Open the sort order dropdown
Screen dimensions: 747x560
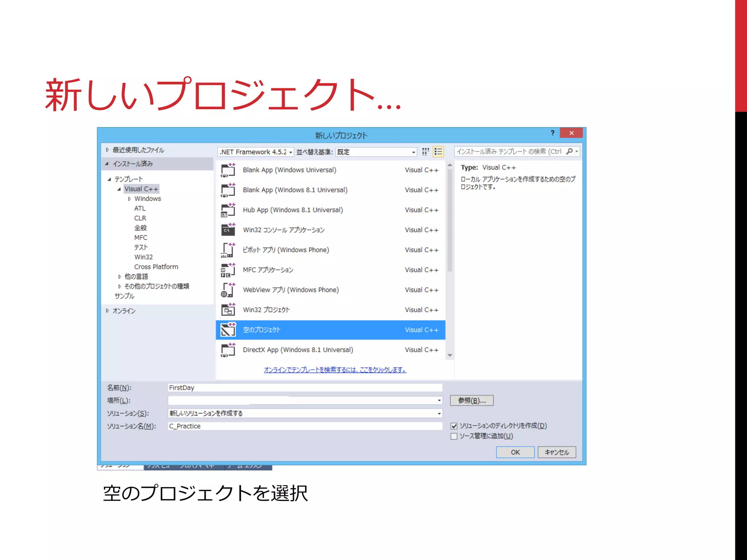pyautogui.click(x=413, y=152)
